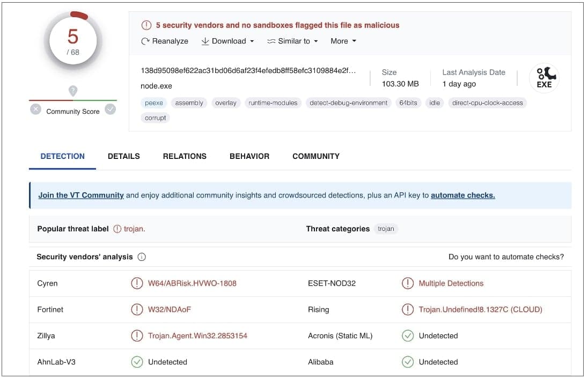588x379 pixels.
Task: Open the Behavior tab
Action: pos(249,156)
